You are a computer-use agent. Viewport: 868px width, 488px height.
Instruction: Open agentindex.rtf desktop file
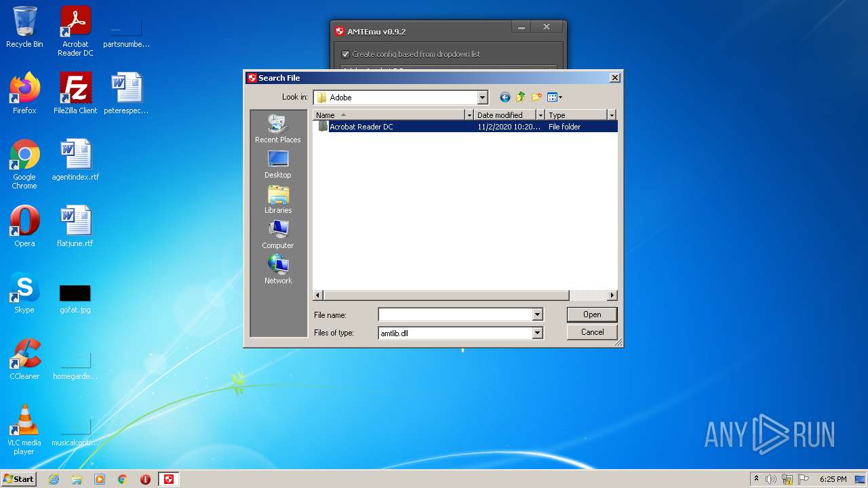pyautogui.click(x=75, y=160)
